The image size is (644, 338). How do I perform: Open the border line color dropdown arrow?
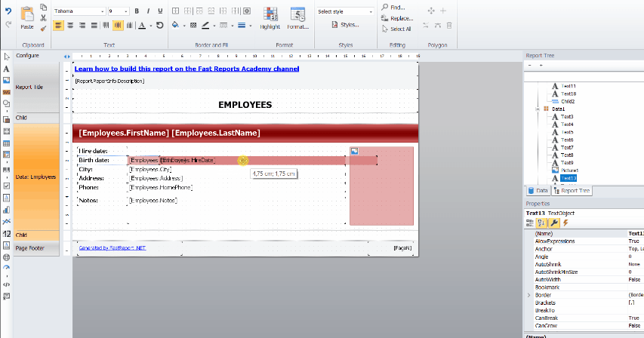(214, 26)
